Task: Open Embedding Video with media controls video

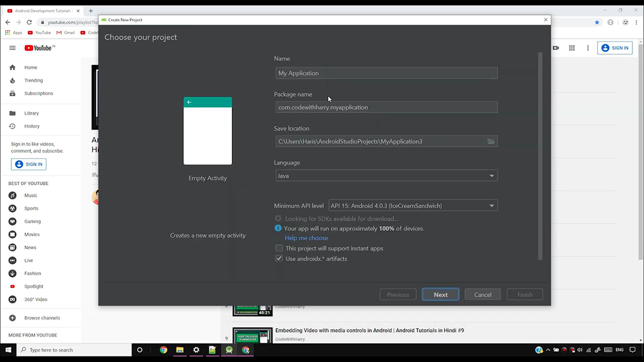Action: click(x=369, y=330)
